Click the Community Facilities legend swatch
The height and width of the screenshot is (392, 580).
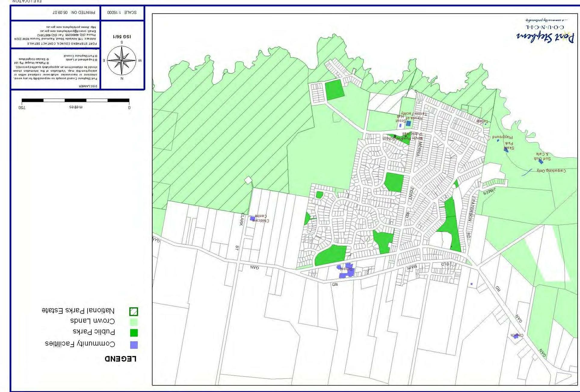134,345
